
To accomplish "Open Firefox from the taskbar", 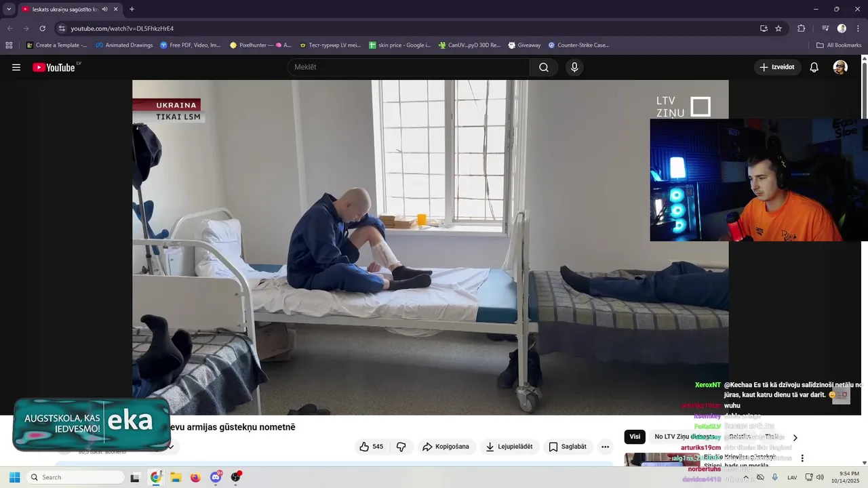I will point(195,477).
